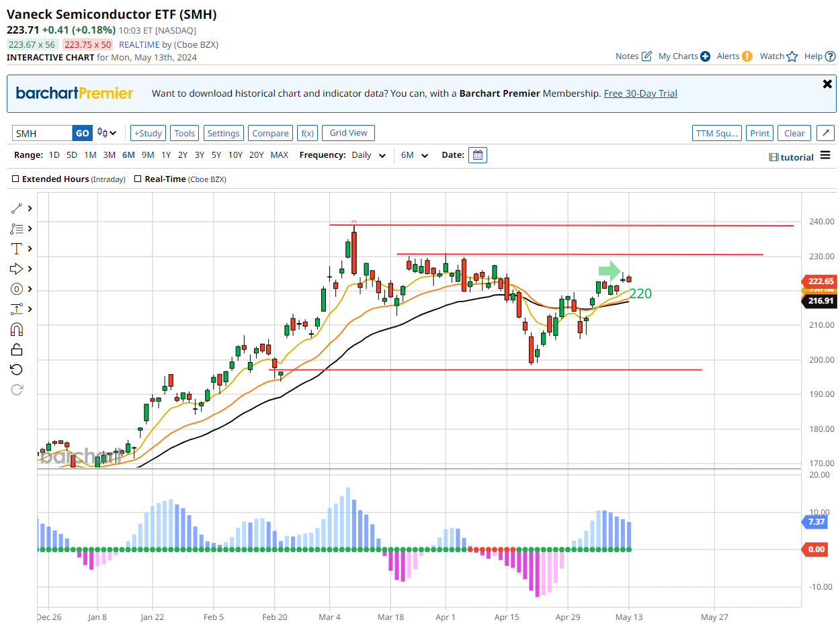The height and width of the screenshot is (624, 840).
Task: Click the 216.91 black moving average label
Action: 820,302
